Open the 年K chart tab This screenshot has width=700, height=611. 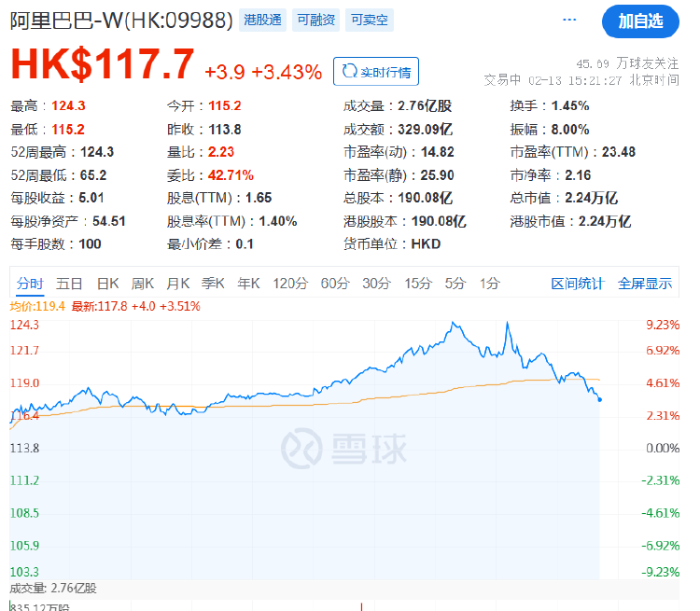(x=248, y=284)
